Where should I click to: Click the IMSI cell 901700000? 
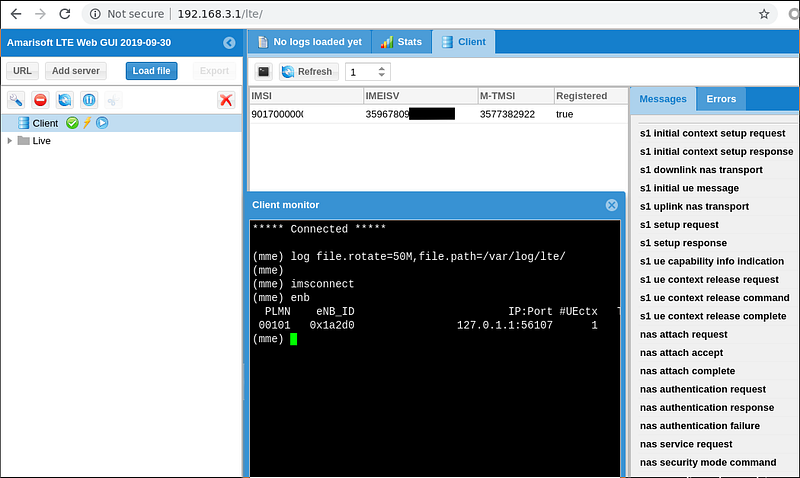277,114
